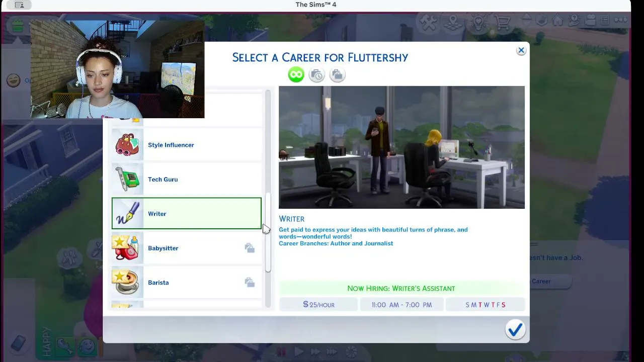Toggle the plain briefcase career filter
The width and height of the screenshot is (644, 362).
[337, 75]
